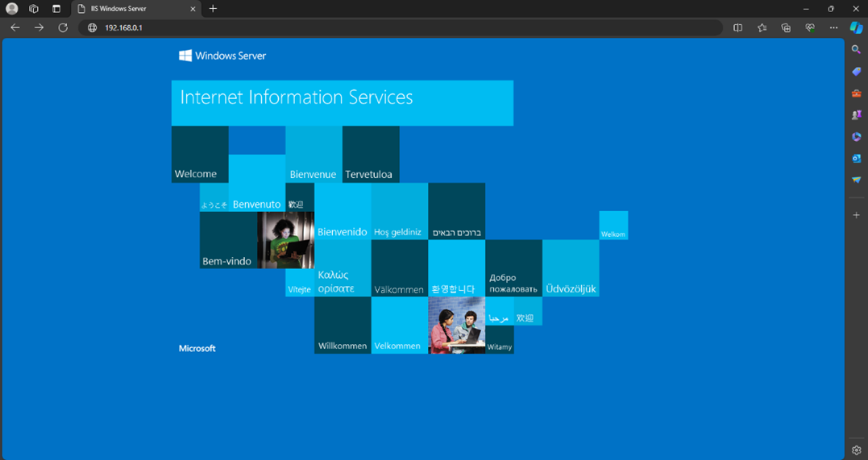Minimize the browser window
The image size is (868, 460).
point(805,8)
